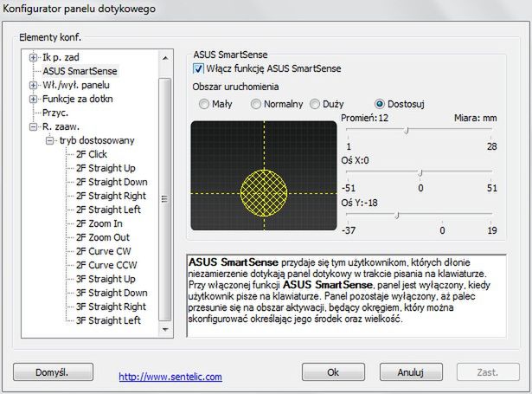Select the 3F Straight Left gesture
The width and height of the screenshot is (532, 394).
(x=108, y=320)
